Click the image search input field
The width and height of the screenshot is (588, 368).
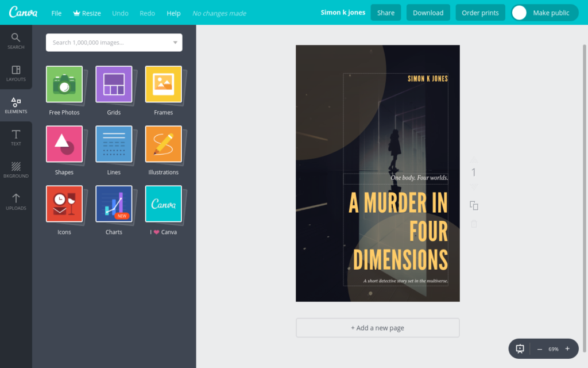(109, 43)
